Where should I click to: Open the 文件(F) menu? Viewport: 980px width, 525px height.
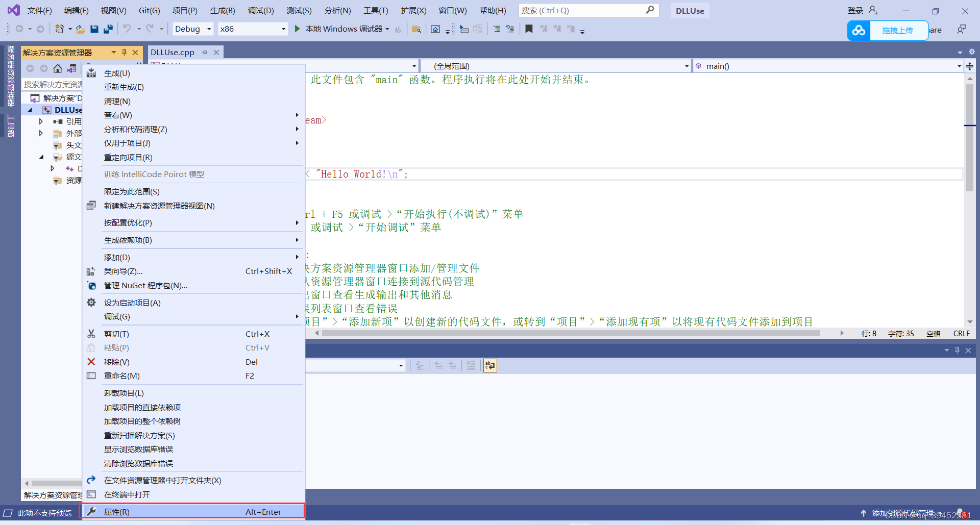[x=39, y=10]
